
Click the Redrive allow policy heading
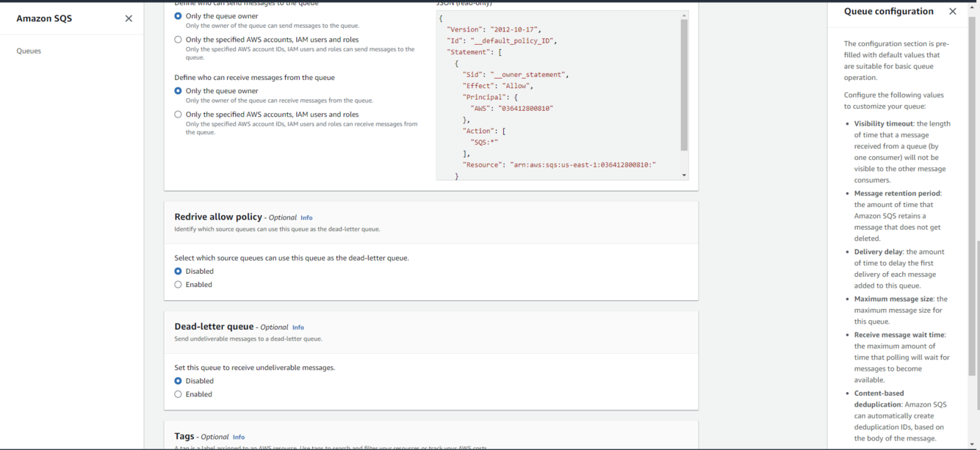[x=218, y=217]
